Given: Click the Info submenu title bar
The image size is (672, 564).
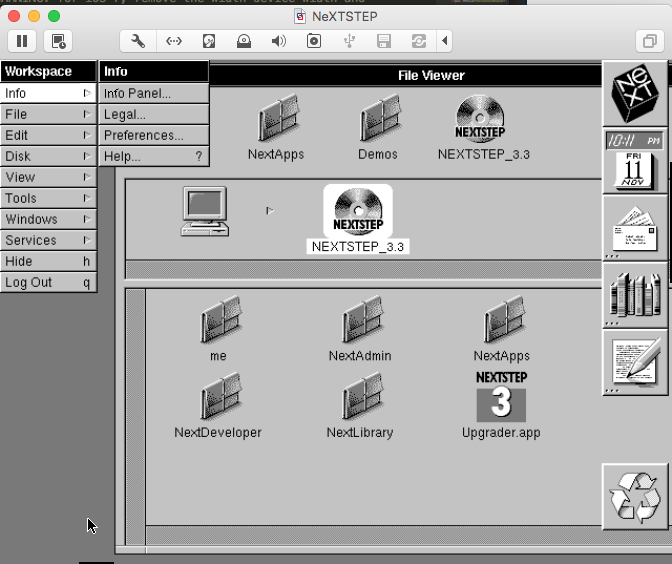Looking at the screenshot, I should (154, 71).
